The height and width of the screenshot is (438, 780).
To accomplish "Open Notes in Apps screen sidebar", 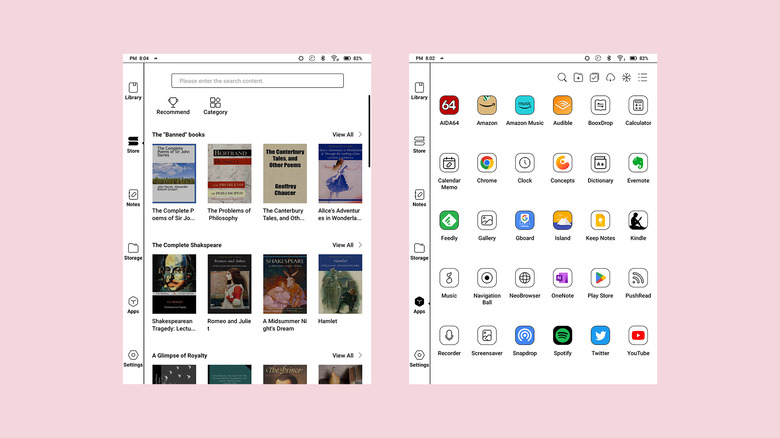I will (x=419, y=198).
